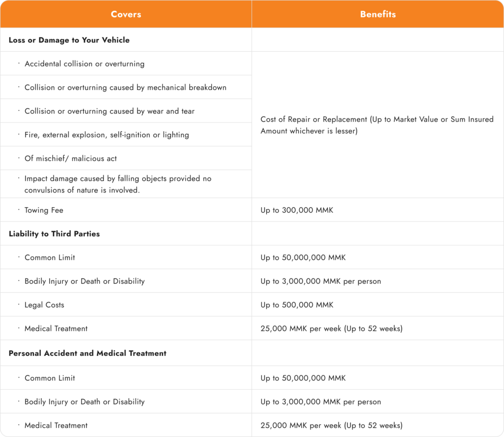Click Bodily Injury row under Personal Accident section
The width and height of the screenshot is (504, 437).
pyautogui.click(x=85, y=402)
